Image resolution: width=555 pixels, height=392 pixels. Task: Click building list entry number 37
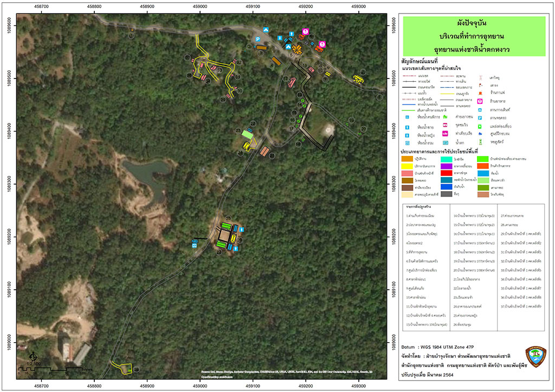521,306
